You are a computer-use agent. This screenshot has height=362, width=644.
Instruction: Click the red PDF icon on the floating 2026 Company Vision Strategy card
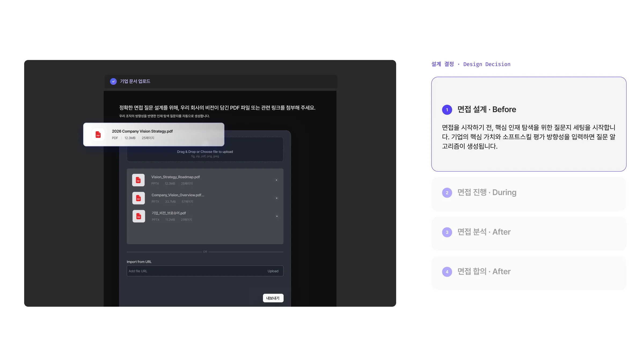98,134
